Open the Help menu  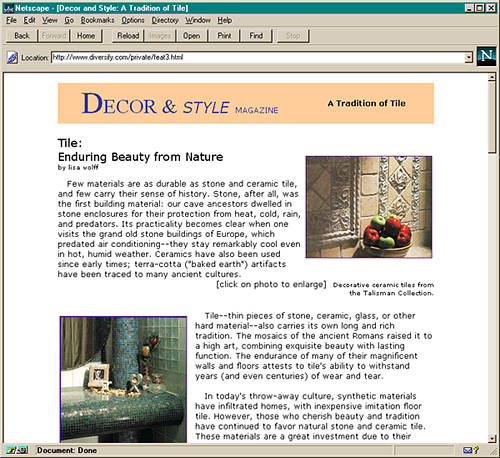(x=225, y=20)
